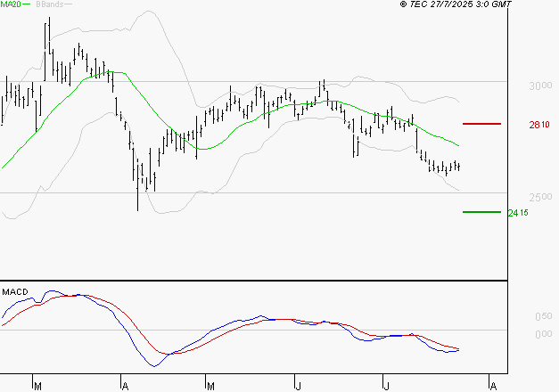Click the green 2415 price label
This screenshot has height=392, width=559.
point(518,213)
